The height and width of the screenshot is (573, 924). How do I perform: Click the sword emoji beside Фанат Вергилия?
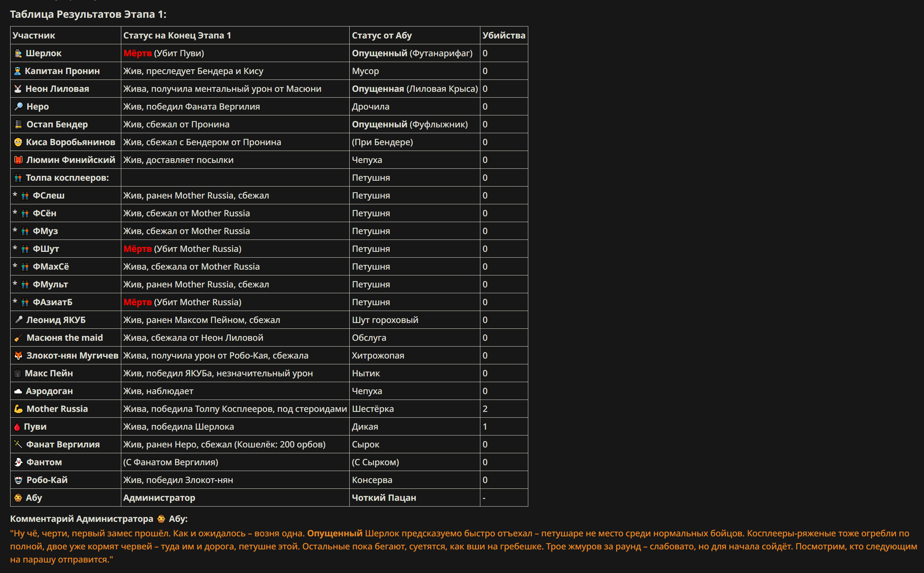coord(18,445)
